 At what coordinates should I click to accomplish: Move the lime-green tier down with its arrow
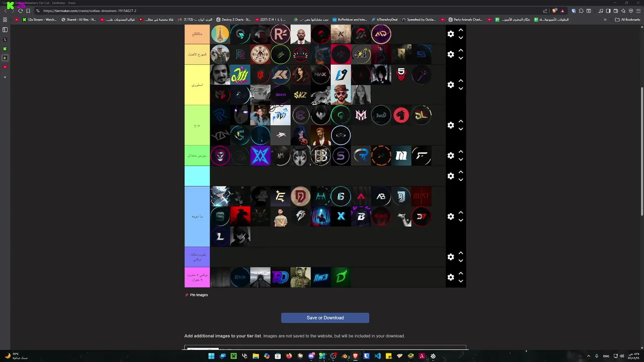point(460,129)
